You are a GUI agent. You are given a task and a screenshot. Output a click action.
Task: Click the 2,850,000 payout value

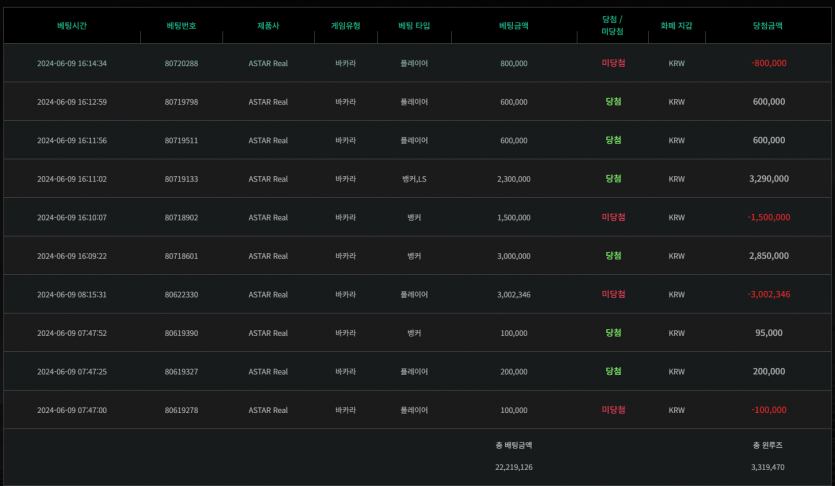pyautogui.click(x=768, y=256)
